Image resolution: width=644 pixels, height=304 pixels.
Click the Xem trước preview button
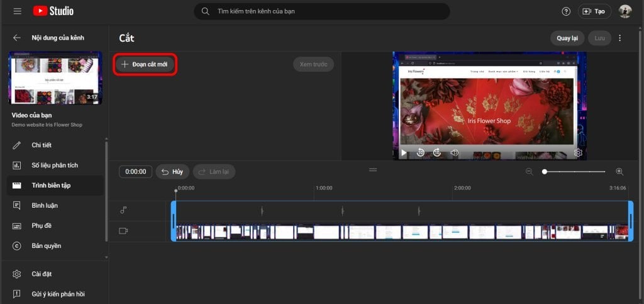click(x=313, y=64)
